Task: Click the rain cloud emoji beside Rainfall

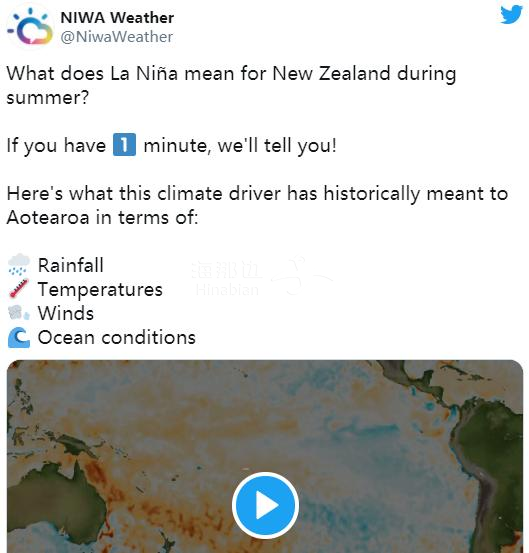Action: click(19, 265)
